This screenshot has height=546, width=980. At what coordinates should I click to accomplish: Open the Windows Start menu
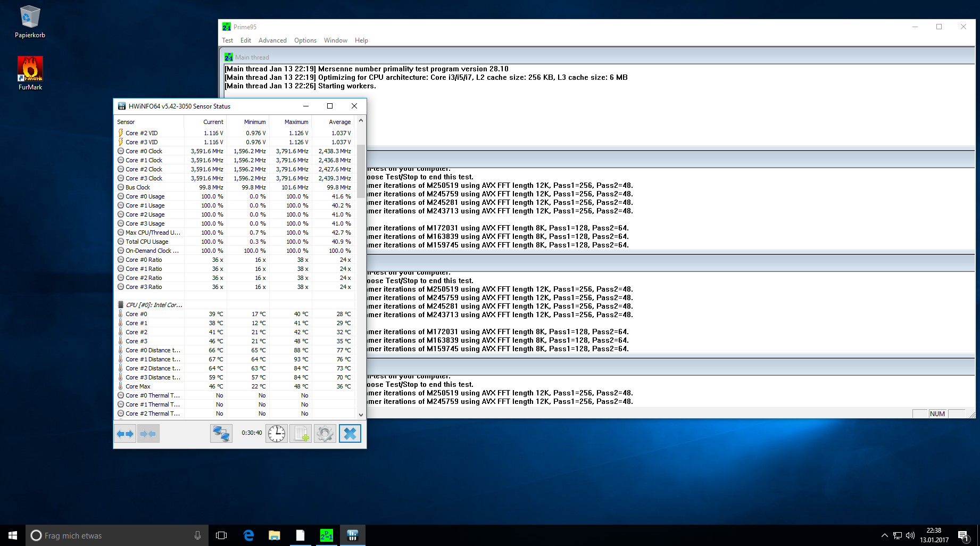13,535
